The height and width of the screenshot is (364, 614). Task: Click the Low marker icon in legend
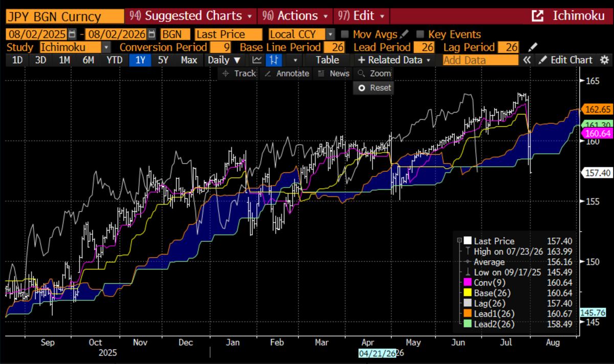click(468, 272)
